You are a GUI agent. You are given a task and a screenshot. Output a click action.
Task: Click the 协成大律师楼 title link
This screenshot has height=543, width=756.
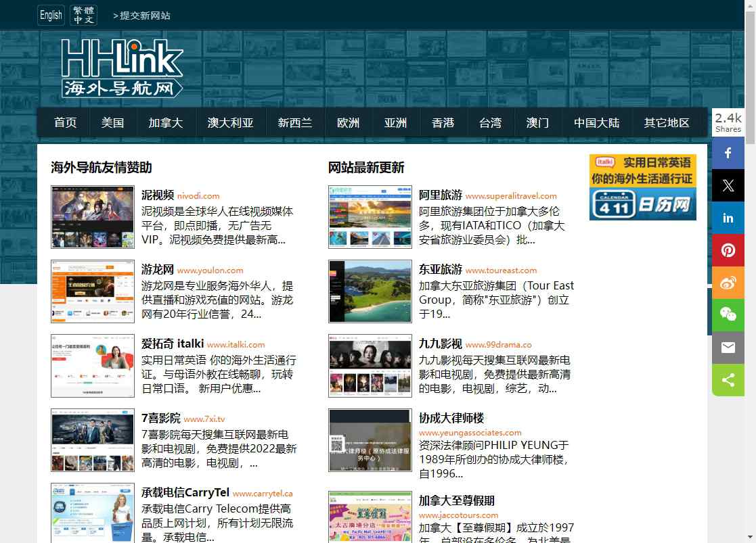(x=451, y=418)
